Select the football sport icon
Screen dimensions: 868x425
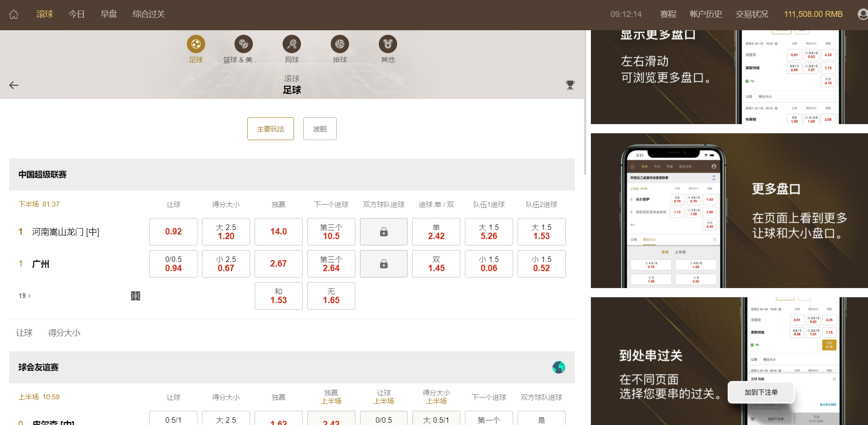click(196, 44)
